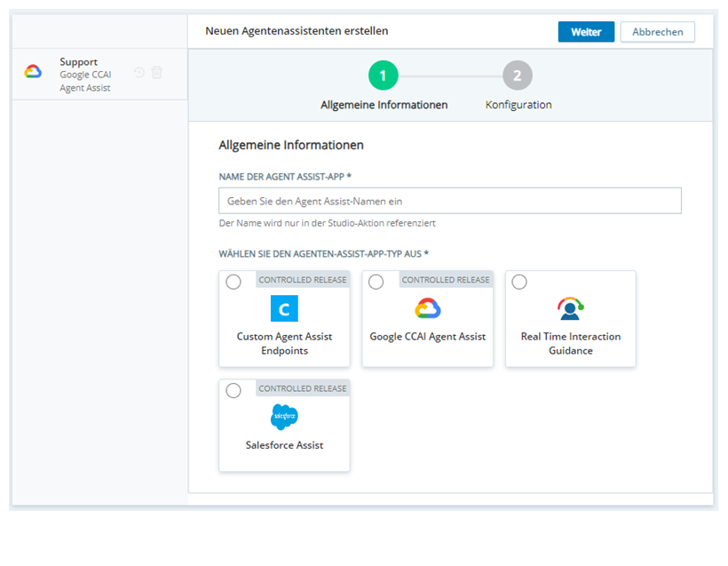This screenshot has width=728, height=566.
Task: Go to step 2 Konfiguration
Action: click(518, 76)
